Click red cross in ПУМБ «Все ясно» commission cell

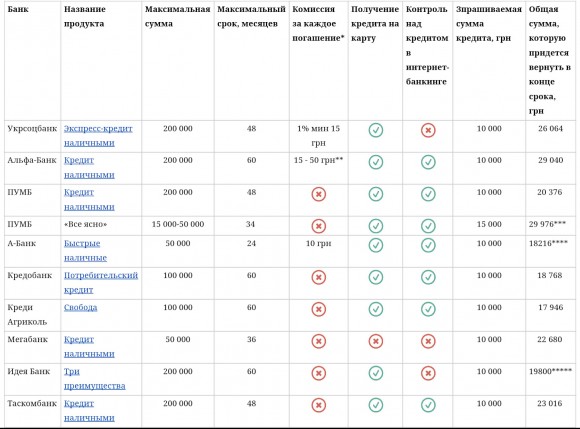pos(318,226)
